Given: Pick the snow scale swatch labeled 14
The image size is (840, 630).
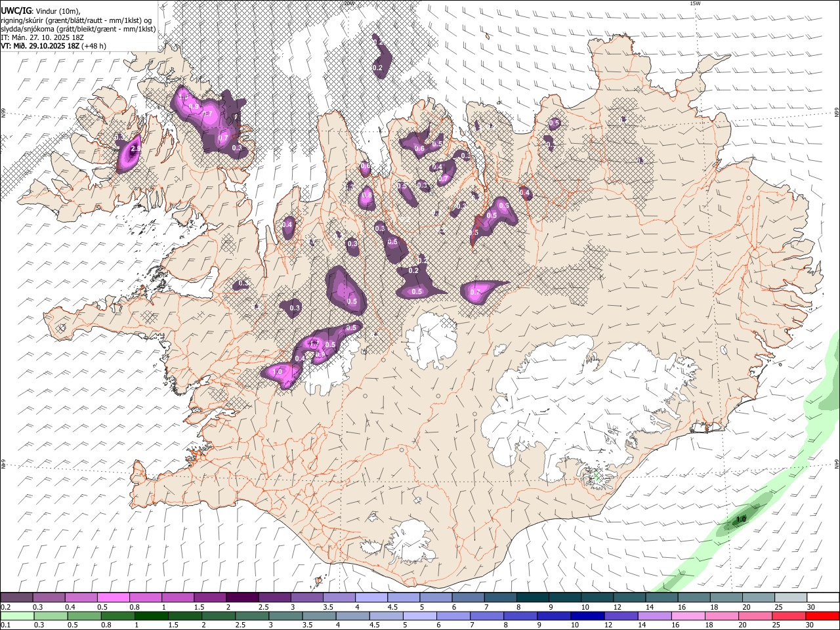Looking at the screenshot, I should pos(662,598).
